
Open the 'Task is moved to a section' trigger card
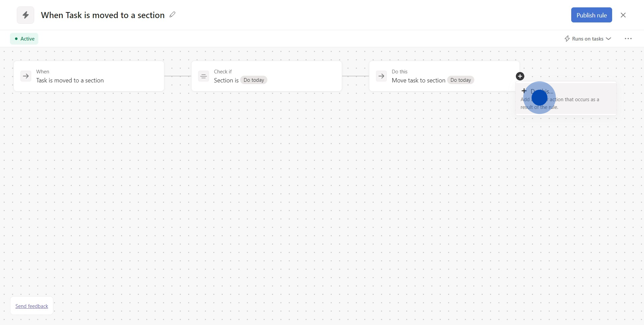pos(89,76)
